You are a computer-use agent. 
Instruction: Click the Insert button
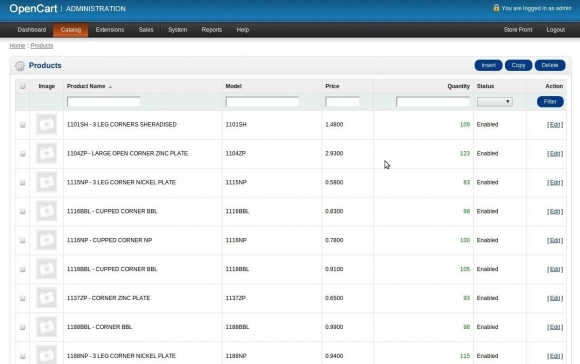488,65
